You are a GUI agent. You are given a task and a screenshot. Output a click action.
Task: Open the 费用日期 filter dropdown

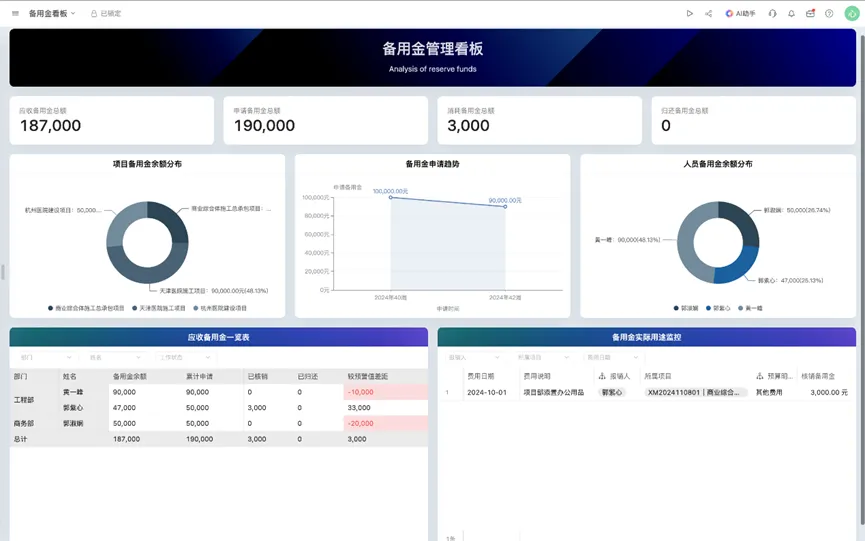612,357
